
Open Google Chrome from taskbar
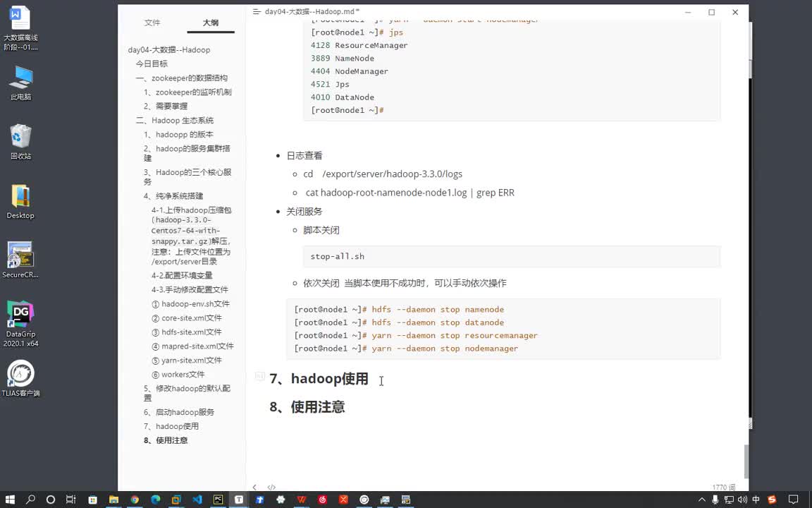pos(135,500)
